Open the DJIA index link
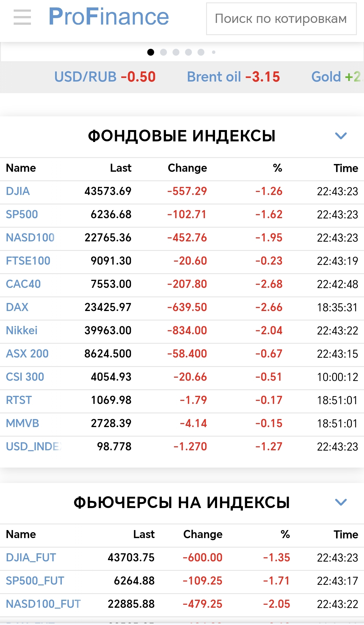Viewport: 364px width, 625px height. point(18,191)
